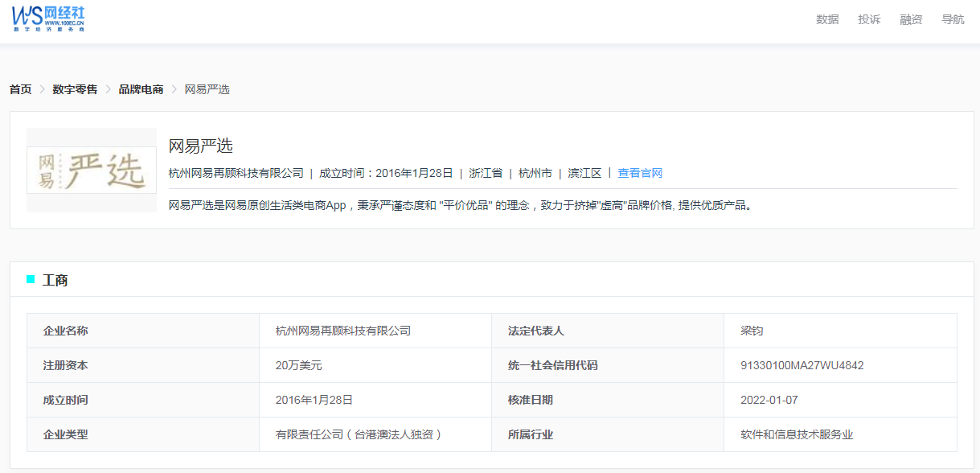The height and width of the screenshot is (473, 980).
Task: Click the 20万美元 value cell
Action: (375, 365)
